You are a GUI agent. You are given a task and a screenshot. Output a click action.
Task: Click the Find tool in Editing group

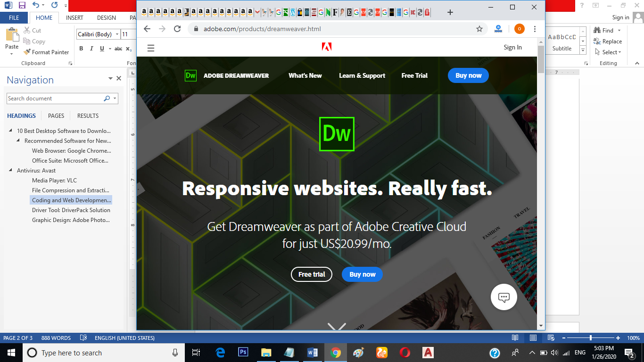tap(604, 30)
